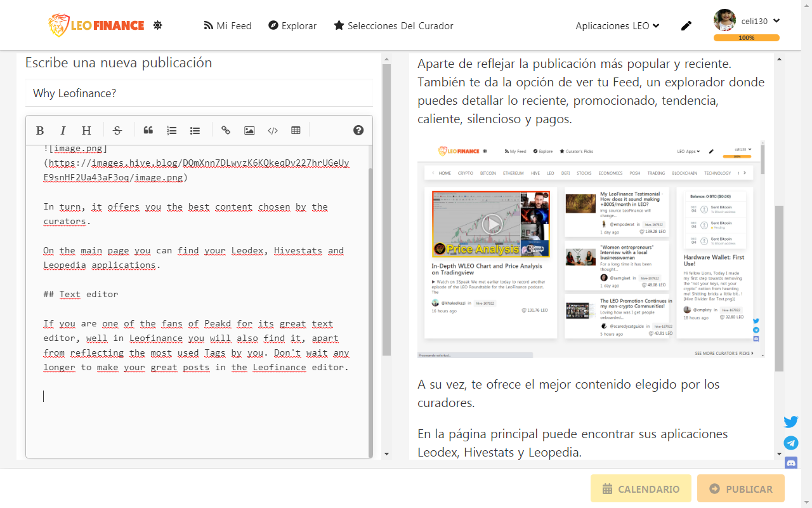Viewport: 812px width, 508px height.
Task: Apply bold formatting in editor toolbar
Action: tap(40, 130)
